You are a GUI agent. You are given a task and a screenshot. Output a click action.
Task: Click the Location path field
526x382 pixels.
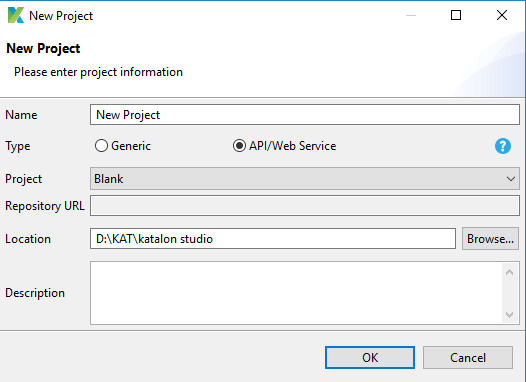(273, 239)
